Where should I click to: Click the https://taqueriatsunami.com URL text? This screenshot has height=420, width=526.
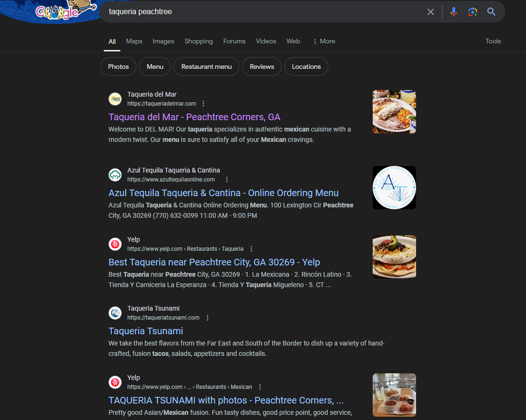(163, 318)
